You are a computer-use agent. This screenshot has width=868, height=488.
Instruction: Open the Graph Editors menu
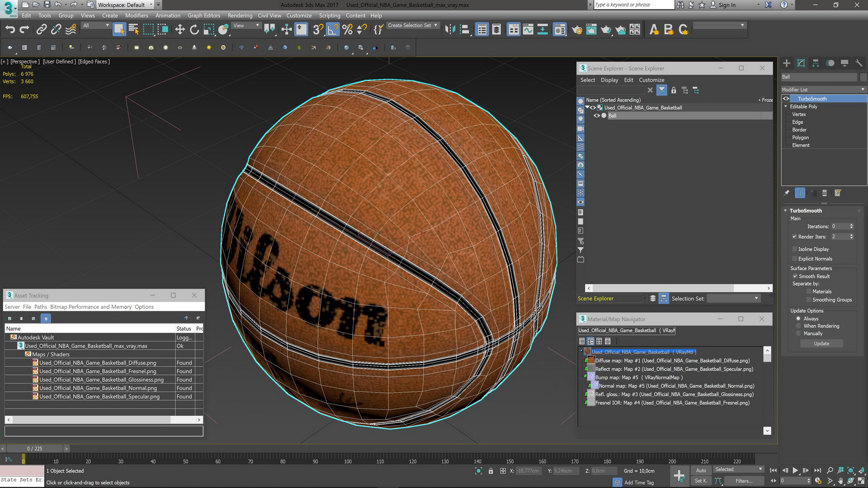point(204,15)
